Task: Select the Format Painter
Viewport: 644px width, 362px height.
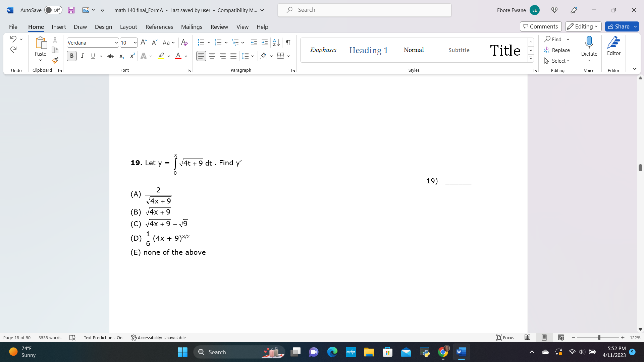Action: (x=55, y=61)
